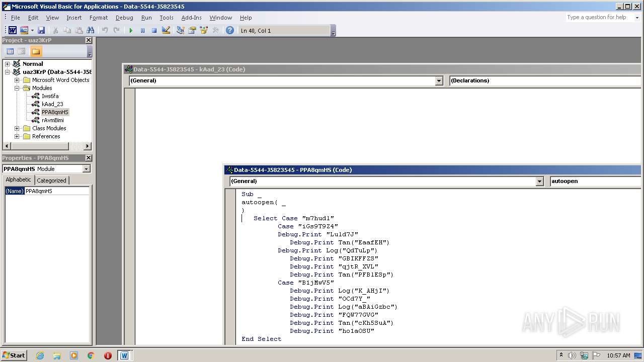This screenshot has width=644, height=362.
Task: Switch to the Alphabetic properties tab
Action: pos(18,180)
